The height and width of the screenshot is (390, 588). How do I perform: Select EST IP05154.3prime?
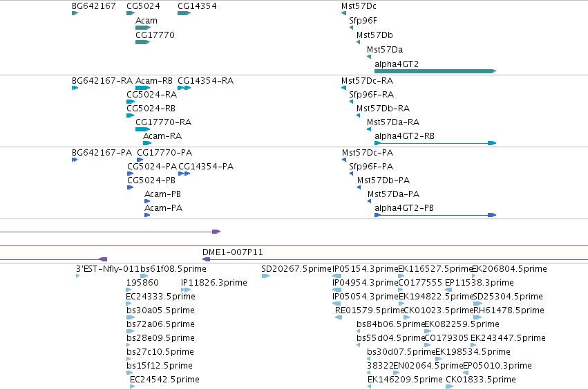366,269
